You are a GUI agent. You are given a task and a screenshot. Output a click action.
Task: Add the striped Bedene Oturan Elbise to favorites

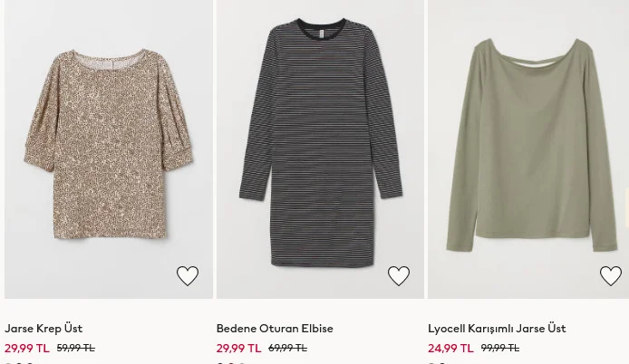(x=399, y=276)
